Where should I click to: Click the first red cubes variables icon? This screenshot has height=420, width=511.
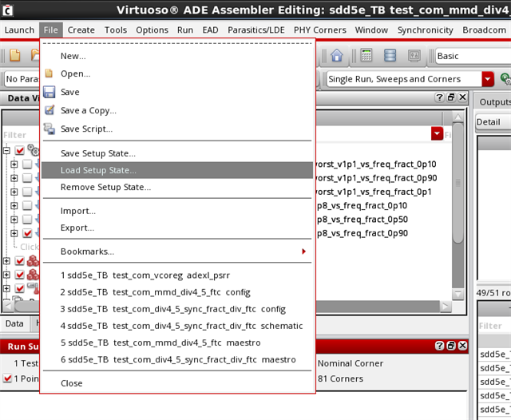tap(33, 260)
